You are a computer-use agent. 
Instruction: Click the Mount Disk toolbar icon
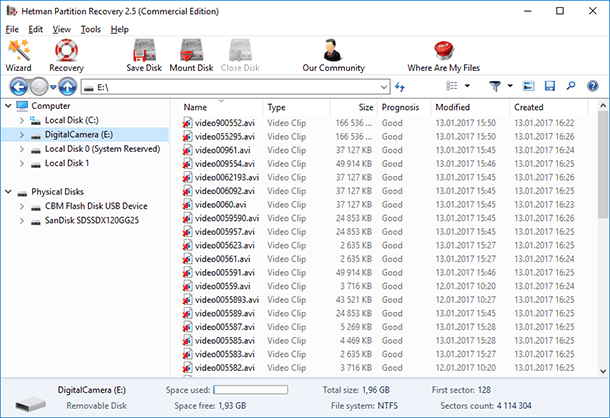[191, 51]
